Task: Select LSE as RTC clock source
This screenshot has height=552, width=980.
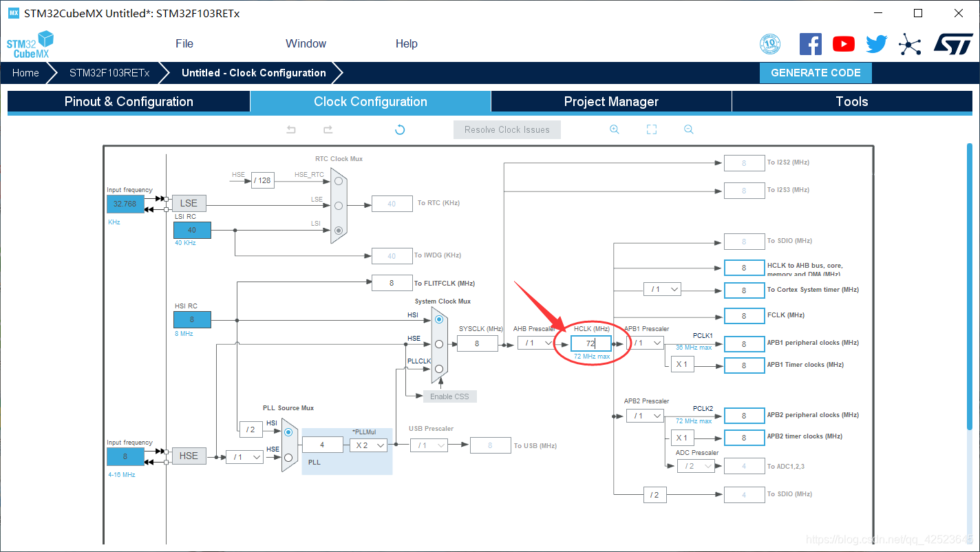Action: click(339, 205)
